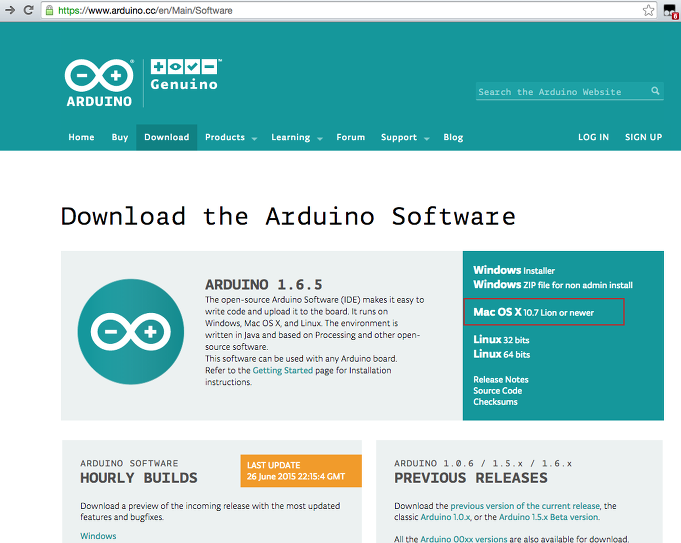The height and width of the screenshot is (543, 681).
Task: Open the Arduino 1.0.x link
Action: tap(445, 517)
